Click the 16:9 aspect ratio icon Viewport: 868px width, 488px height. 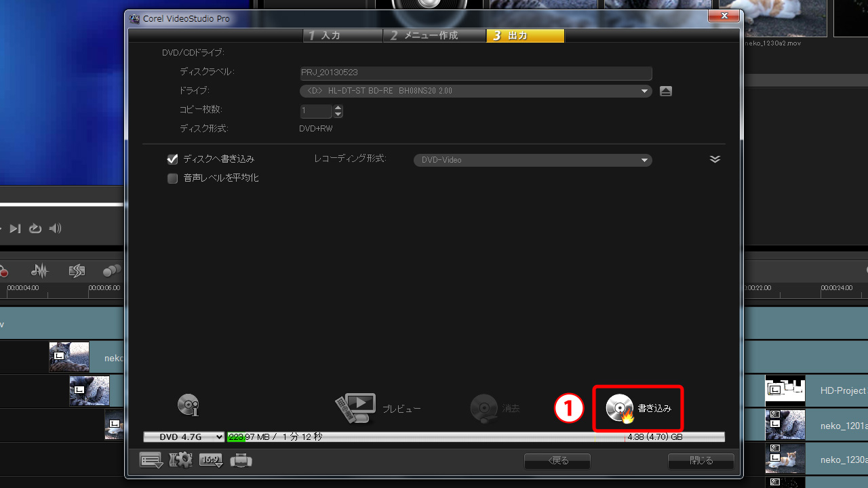(211, 461)
